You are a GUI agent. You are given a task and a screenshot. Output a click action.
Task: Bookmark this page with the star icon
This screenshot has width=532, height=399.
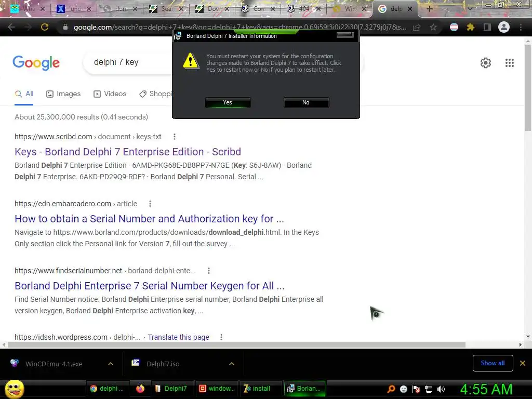pos(433,27)
